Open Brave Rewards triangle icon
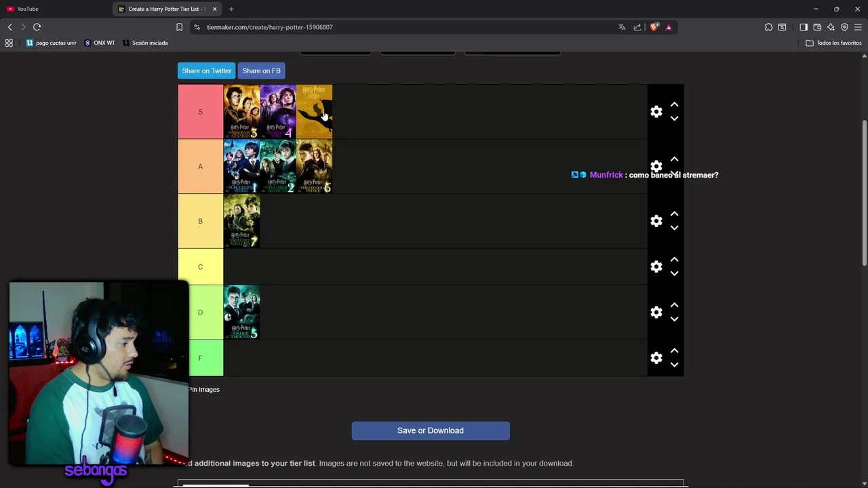The image size is (868, 488). coord(669,27)
